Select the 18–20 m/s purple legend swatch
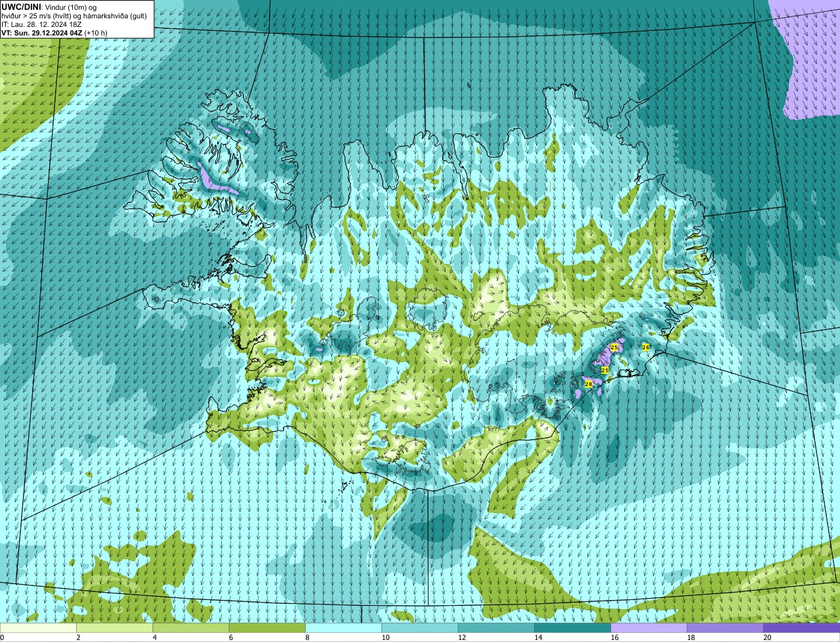840x642 pixels. coord(725,628)
